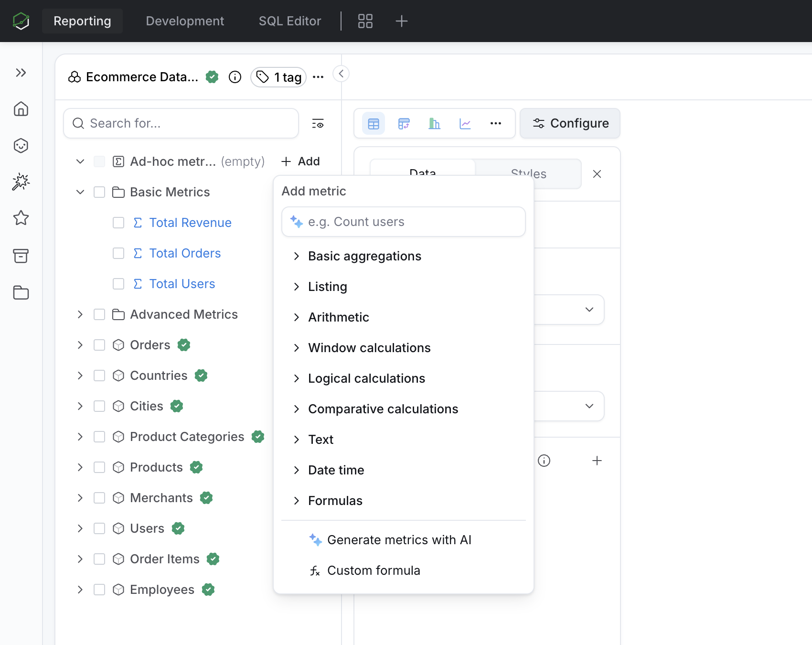This screenshot has height=645, width=812.
Task: Expand Logical calculations menu entry
Action: [404, 378]
